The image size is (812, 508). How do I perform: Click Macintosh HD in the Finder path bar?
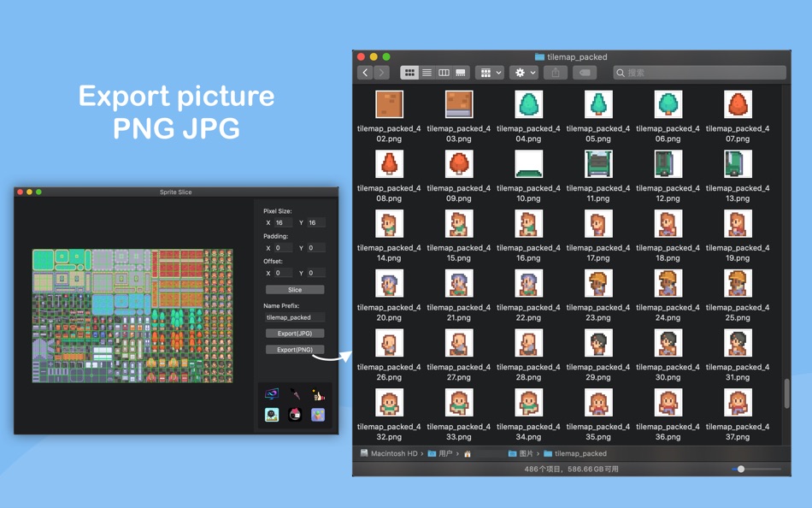point(389,453)
